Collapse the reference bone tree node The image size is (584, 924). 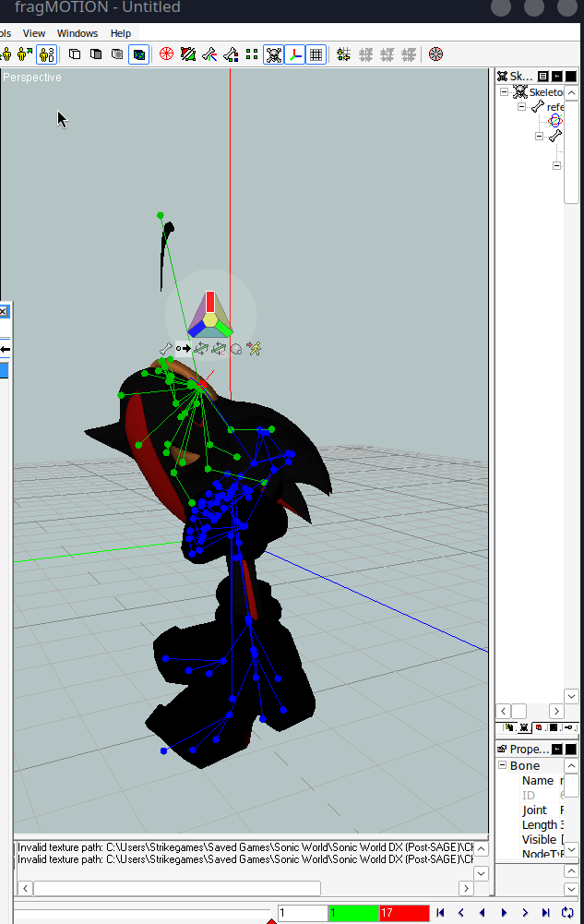pyautogui.click(x=521, y=107)
